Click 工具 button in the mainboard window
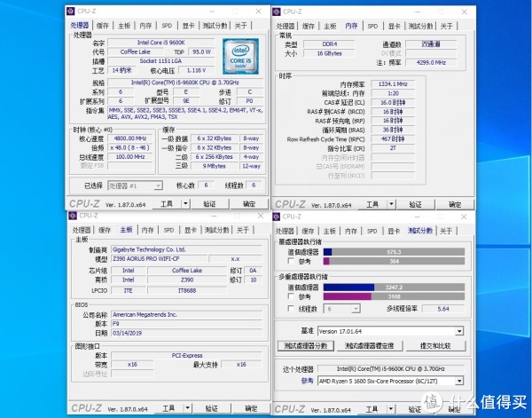Image resolution: width=532 pixels, height=418 pixels. point(168,408)
